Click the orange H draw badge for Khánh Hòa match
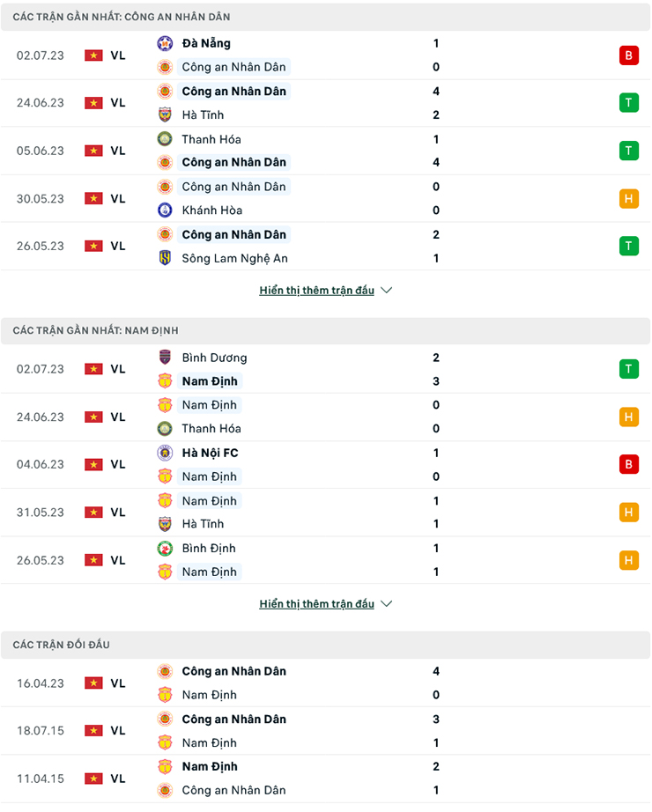 pyautogui.click(x=628, y=198)
